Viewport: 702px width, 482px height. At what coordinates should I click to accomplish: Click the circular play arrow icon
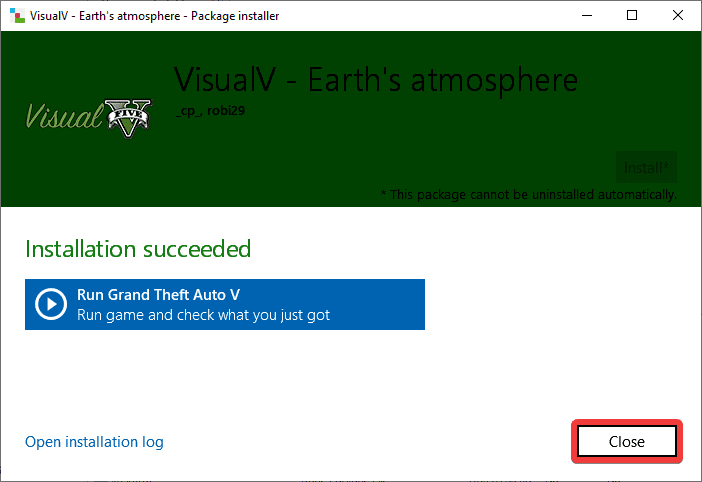click(x=50, y=304)
